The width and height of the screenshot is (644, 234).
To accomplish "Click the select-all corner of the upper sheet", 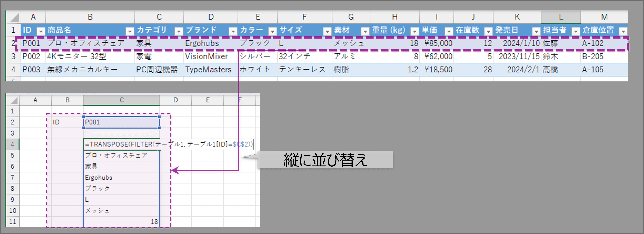I will [x=14, y=17].
